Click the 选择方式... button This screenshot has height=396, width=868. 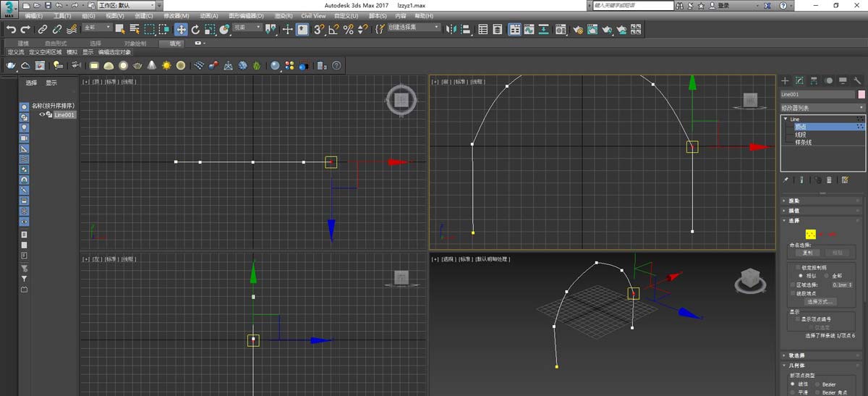point(820,301)
